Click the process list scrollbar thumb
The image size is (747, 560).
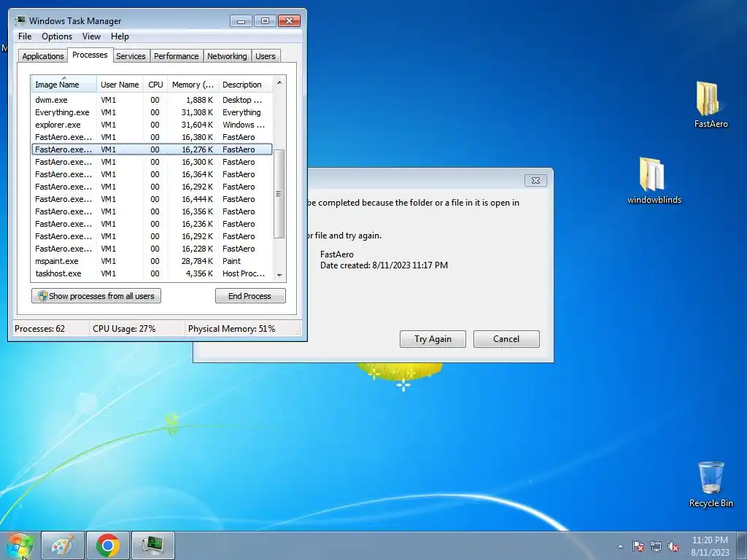(x=279, y=194)
